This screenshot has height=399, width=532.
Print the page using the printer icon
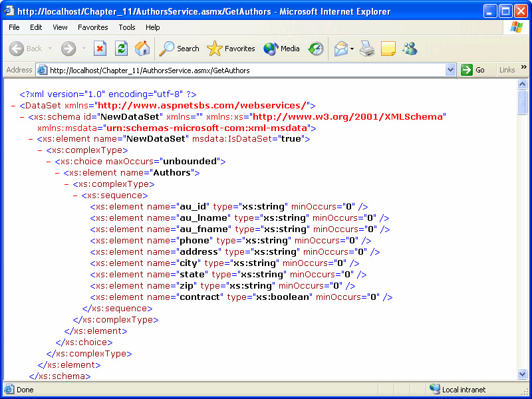[367, 49]
